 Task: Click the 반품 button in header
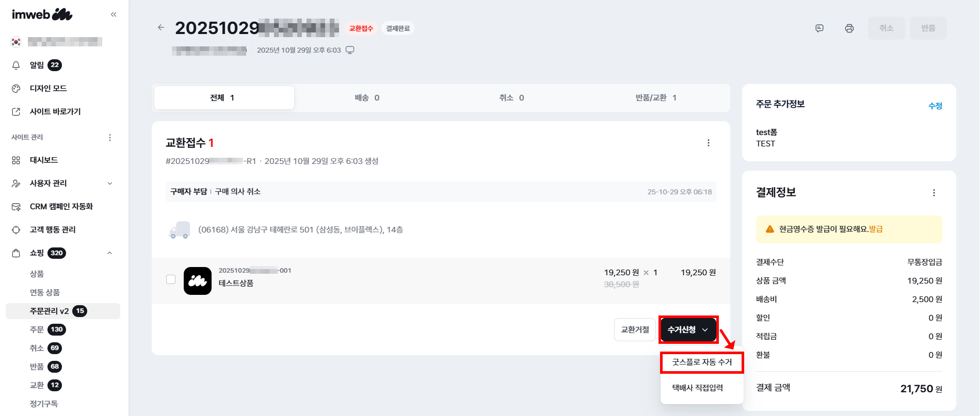tap(928, 28)
